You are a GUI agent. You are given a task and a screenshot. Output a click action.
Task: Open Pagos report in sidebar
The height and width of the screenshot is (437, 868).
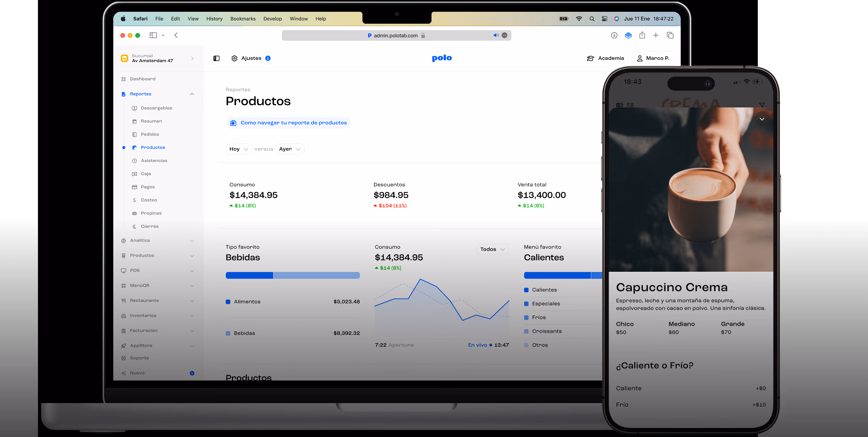coord(143,187)
